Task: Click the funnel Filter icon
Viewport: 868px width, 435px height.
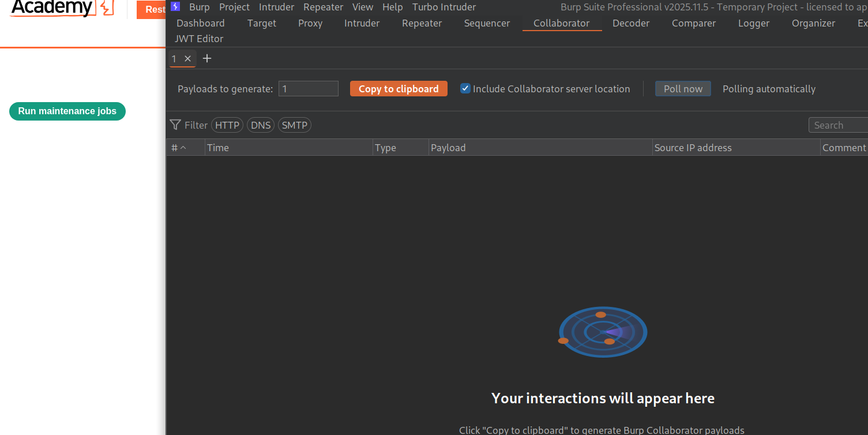Action: tap(175, 125)
